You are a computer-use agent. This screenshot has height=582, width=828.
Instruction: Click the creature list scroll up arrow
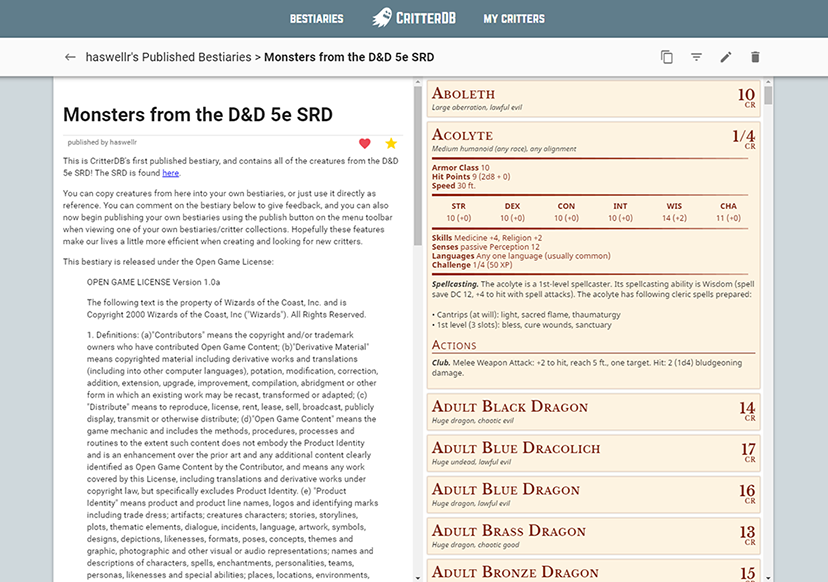tap(768, 82)
